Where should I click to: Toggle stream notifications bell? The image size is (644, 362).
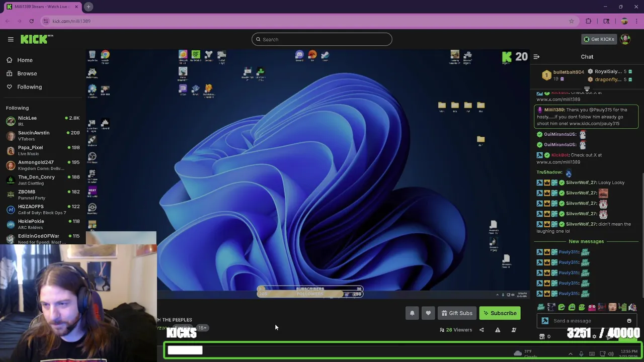point(412,313)
